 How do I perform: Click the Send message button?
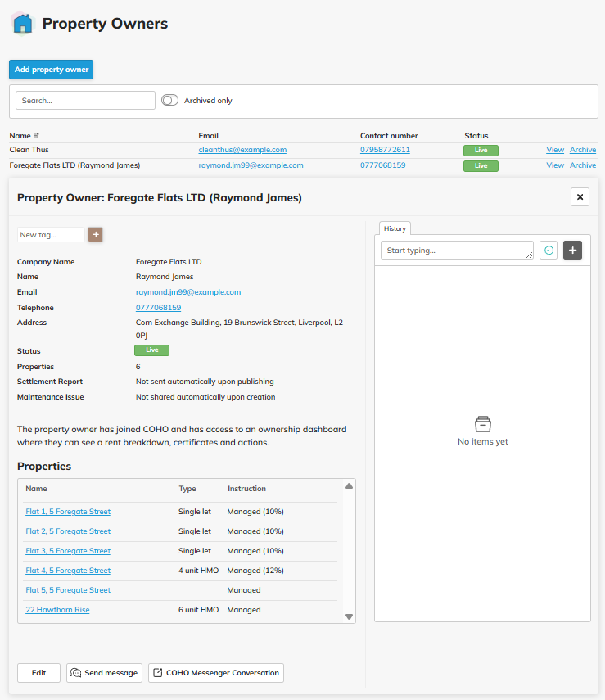(x=104, y=673)
